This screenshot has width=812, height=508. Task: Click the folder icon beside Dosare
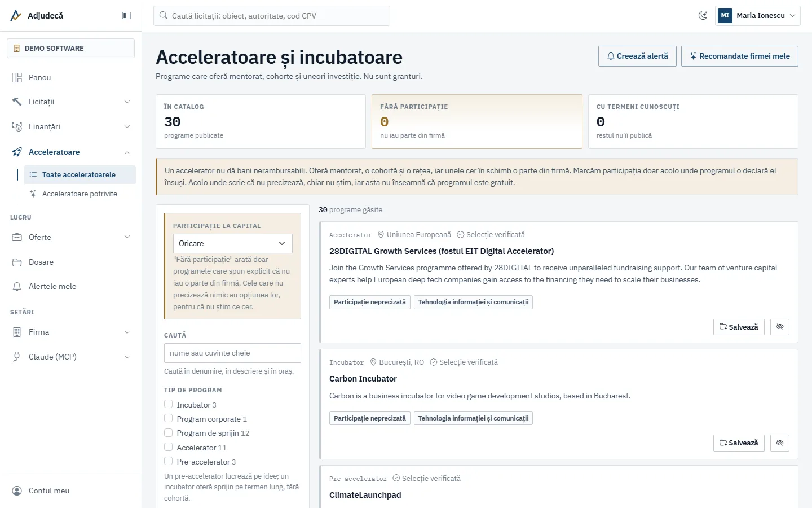[17, 262]
